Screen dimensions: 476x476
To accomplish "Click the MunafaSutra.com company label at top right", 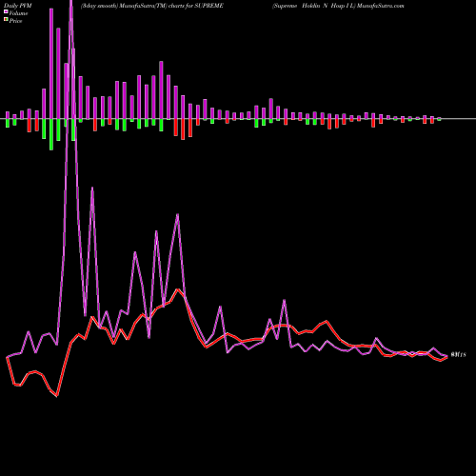I will coord(338,6).
